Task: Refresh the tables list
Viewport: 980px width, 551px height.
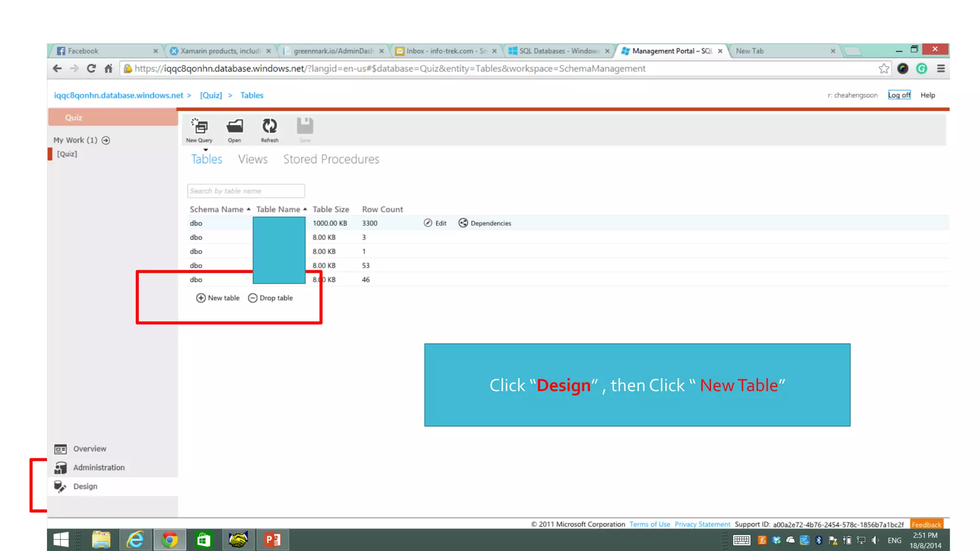Action: [x=269, y=127]
